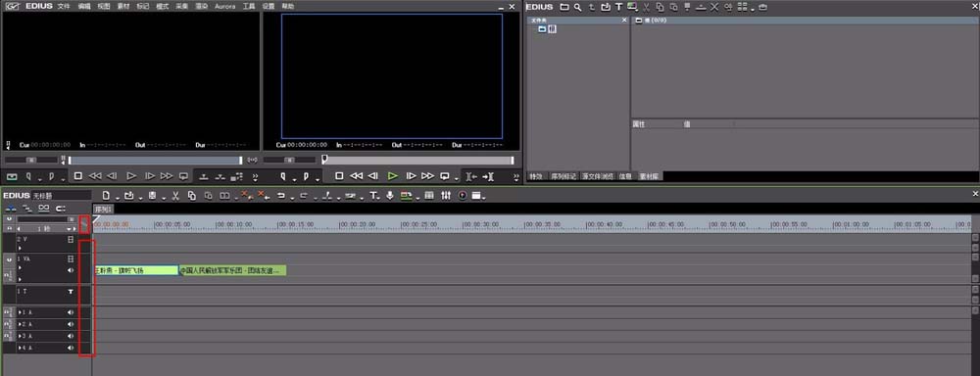
Task: Open the Aurora menu
Action: tap(225, 6)
